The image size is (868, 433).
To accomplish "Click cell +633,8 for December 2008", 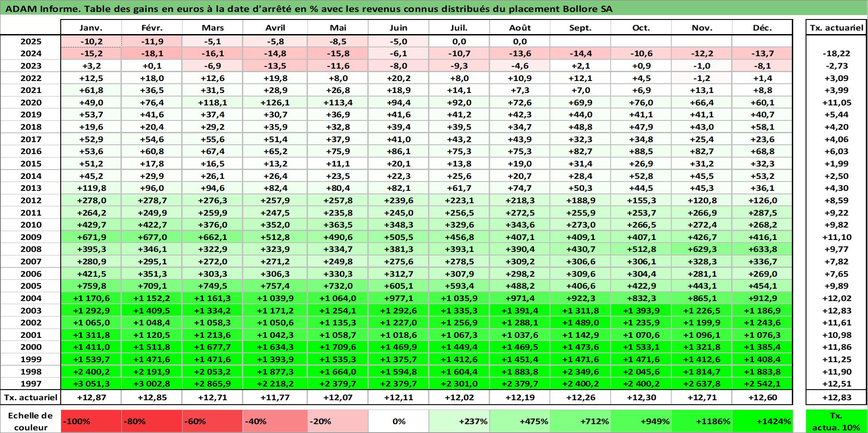I will (x=762, y=249).
